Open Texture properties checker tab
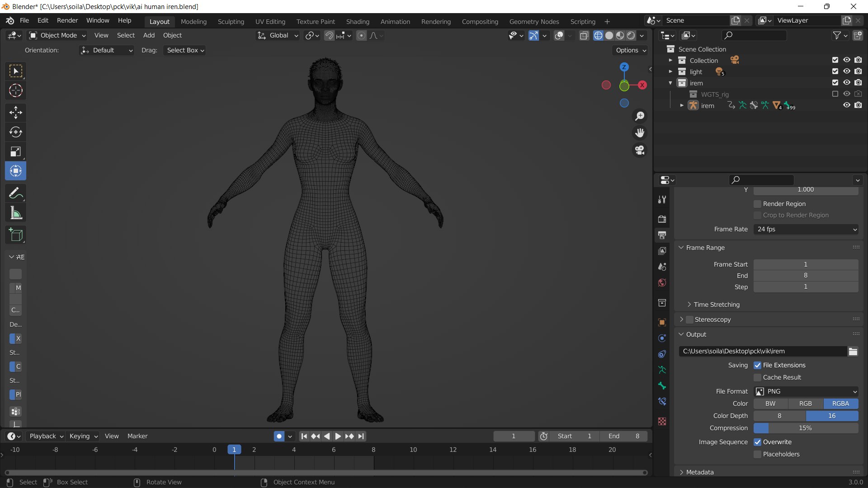868x488 pixels. [662, 422]
